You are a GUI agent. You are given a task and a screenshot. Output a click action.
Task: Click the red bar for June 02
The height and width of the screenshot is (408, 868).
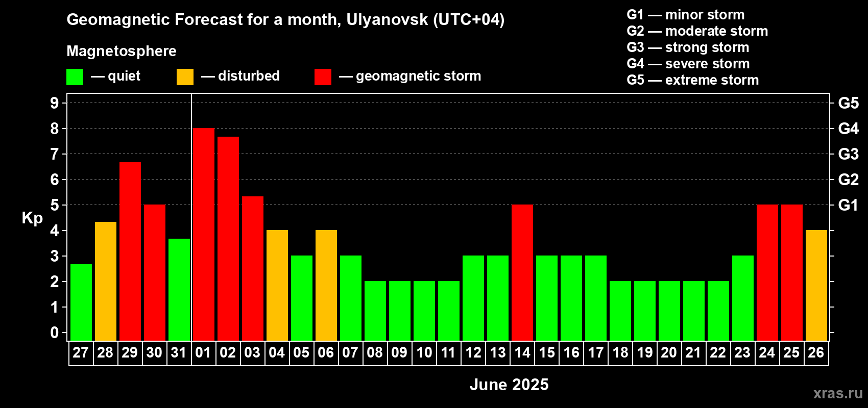(x=228, y=239)
